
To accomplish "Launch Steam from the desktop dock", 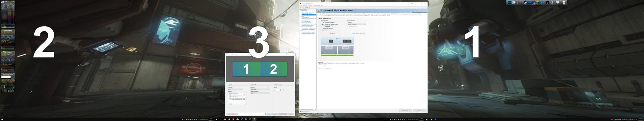I will point(526,2).
